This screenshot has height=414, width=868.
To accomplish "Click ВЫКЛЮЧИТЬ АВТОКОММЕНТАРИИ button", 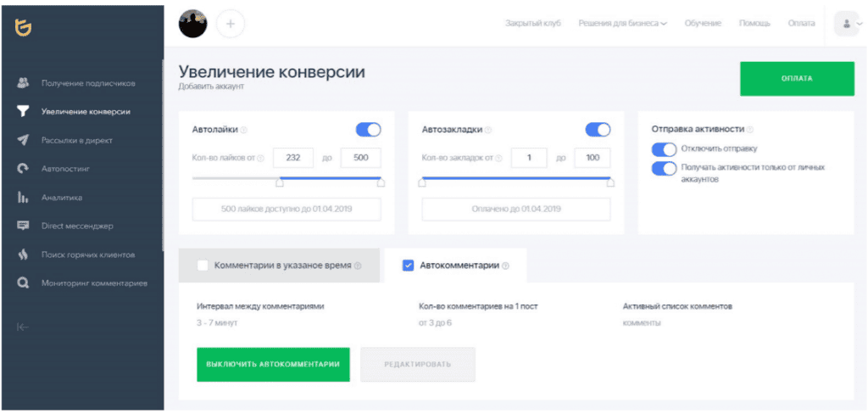I will click(x=273, y=365).
